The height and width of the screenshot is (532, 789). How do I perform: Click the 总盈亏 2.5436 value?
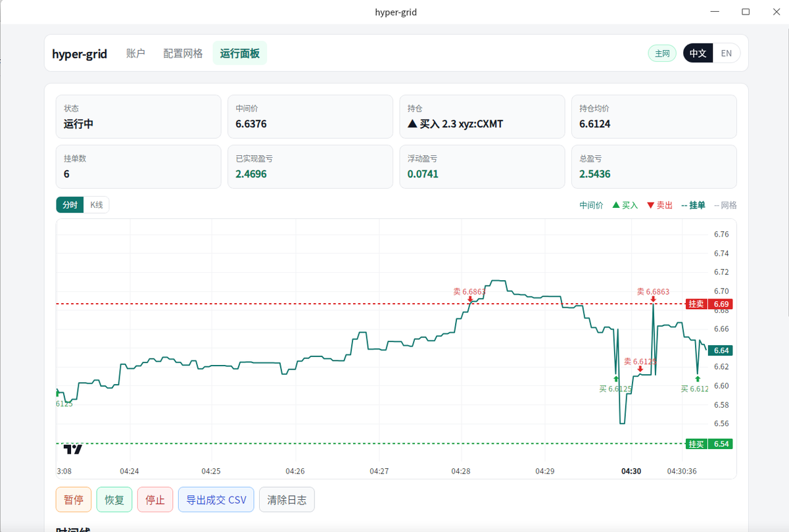(595, 174)
